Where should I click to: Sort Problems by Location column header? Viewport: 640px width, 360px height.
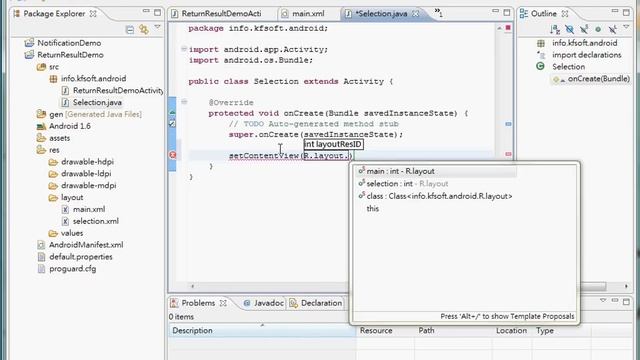point(512,331)
